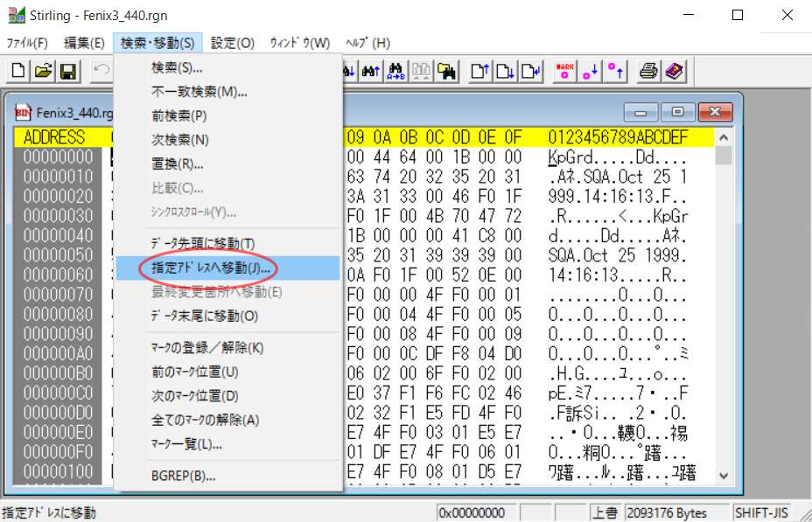This screenshot has width=812, height=522.
Task: Click the ADDRESS column header
Action: click(x=54, y=137)
